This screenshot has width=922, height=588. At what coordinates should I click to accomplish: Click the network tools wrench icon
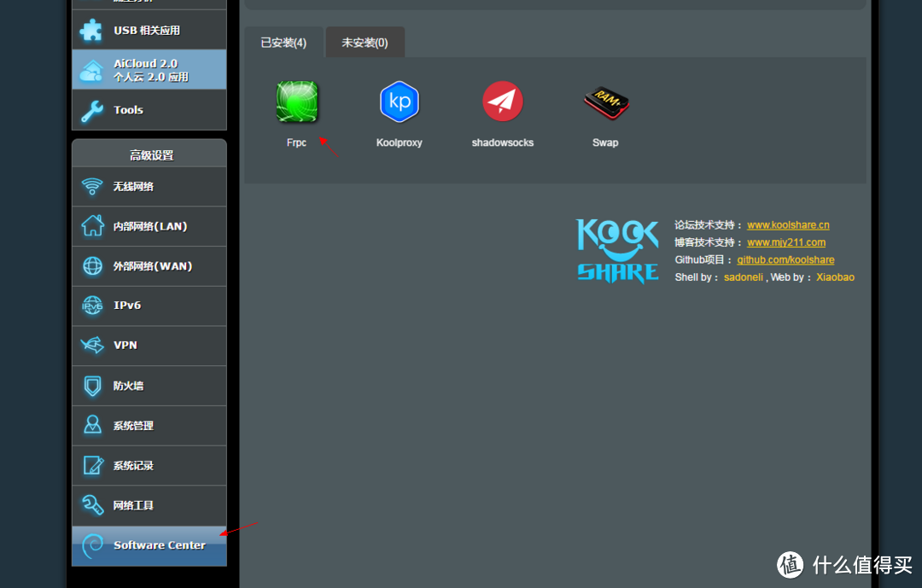click(x=93, y=505)
